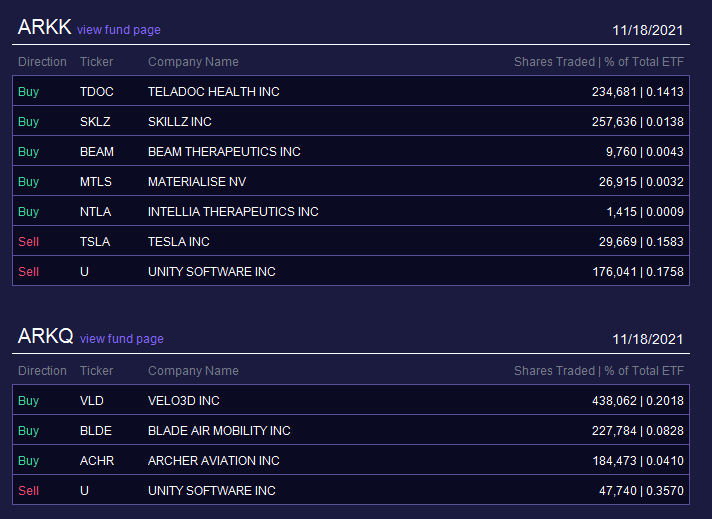
Task: Select the BEAM Therapeutics Inc row
Action: tap(351, 151)
